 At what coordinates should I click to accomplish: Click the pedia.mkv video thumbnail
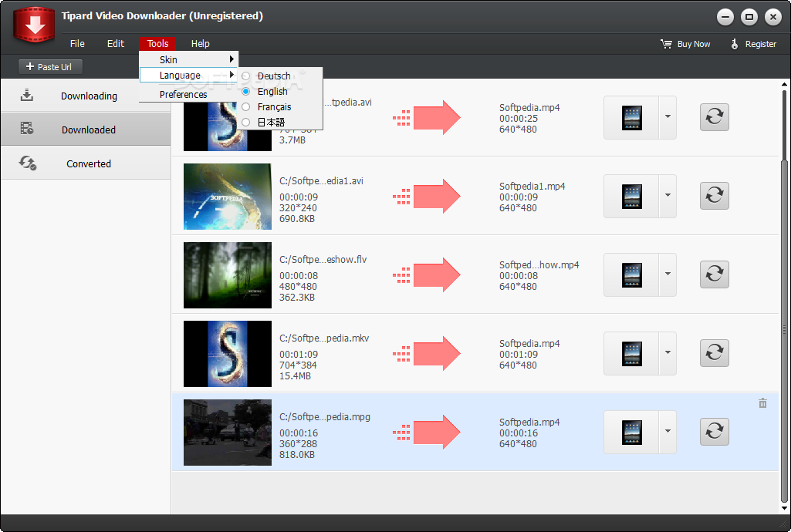pyautogui.click(x=228, y=354)
